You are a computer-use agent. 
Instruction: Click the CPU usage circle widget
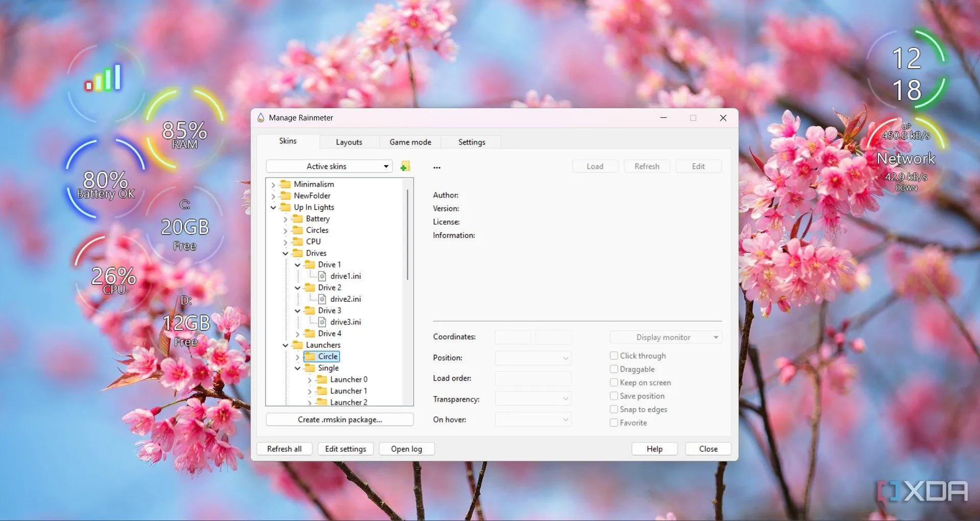click(x=113, y=280)
